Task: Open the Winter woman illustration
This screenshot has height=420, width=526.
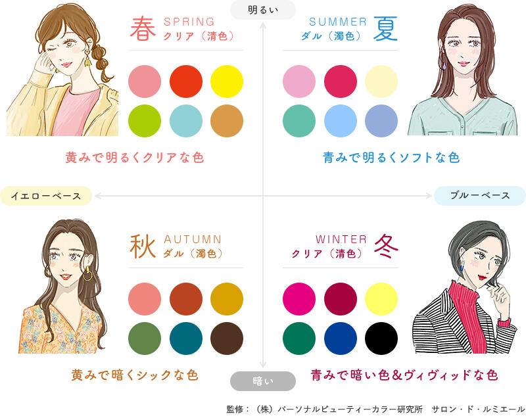Action: [465, 287]
